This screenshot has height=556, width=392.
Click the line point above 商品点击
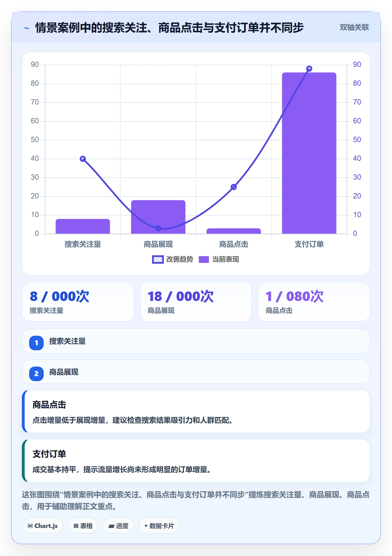pyautogui.click(x=234, y=187)
